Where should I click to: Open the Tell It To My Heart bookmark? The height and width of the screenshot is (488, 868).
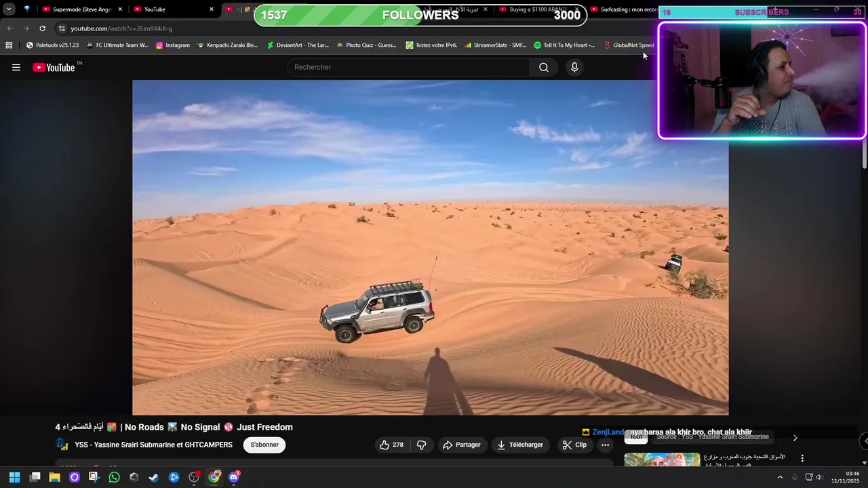[x=564, y=45]
